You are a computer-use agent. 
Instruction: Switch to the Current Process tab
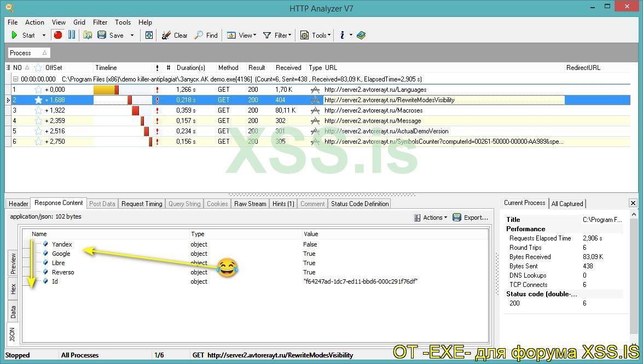(524, 203)
